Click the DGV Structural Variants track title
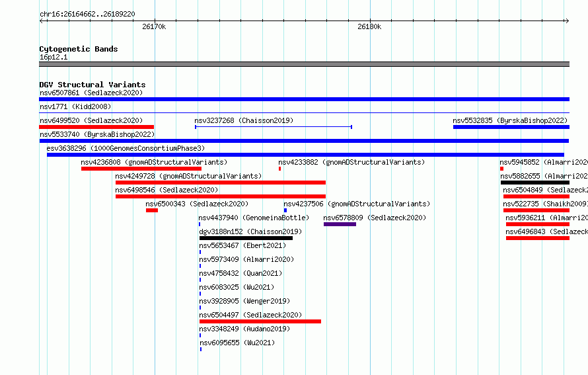Screen dimensions: 588x375 coord(92,85)
